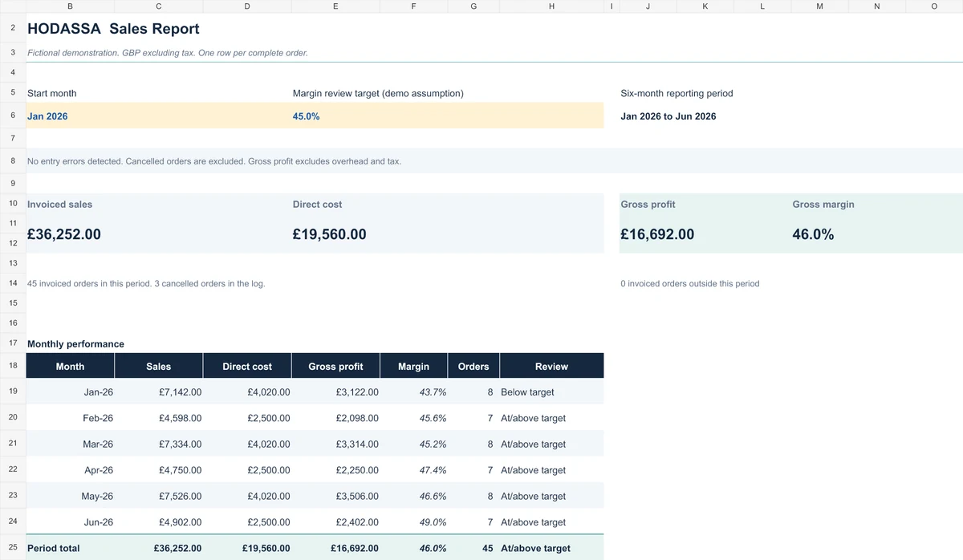Screen dimensions: 963x560
Task: Select the 49.0% margin cell
Action: [413, 521]
